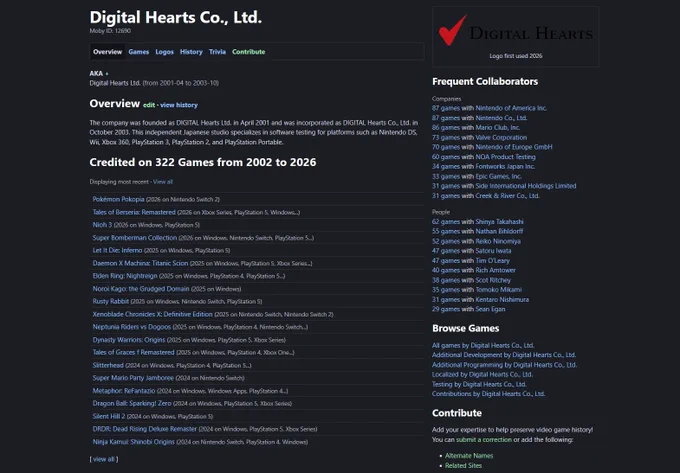The height and width of the screenshot is (473, 680).
Task: Open Tim O'Leary person page
Action: [492, 261]
